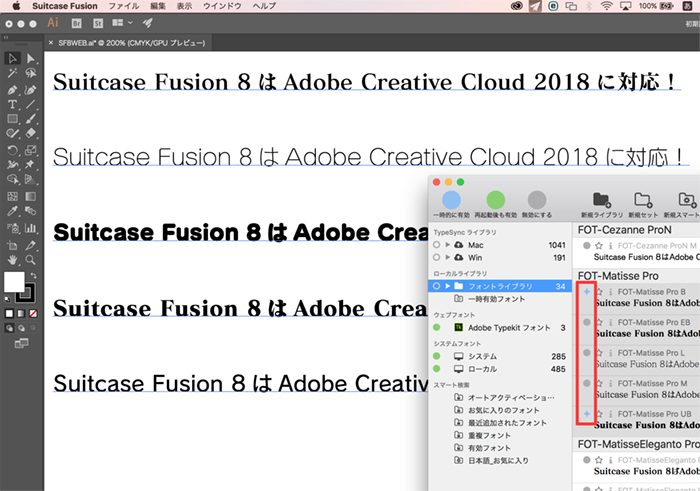Activate the Type tool
The image size is (700, 491).
pos(12,104)
